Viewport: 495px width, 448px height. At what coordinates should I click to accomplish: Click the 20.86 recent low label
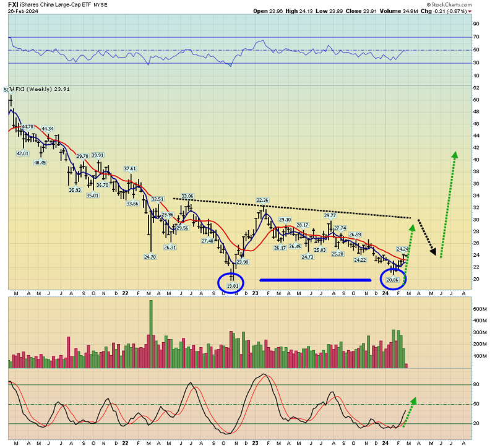[x=392, y=280]
